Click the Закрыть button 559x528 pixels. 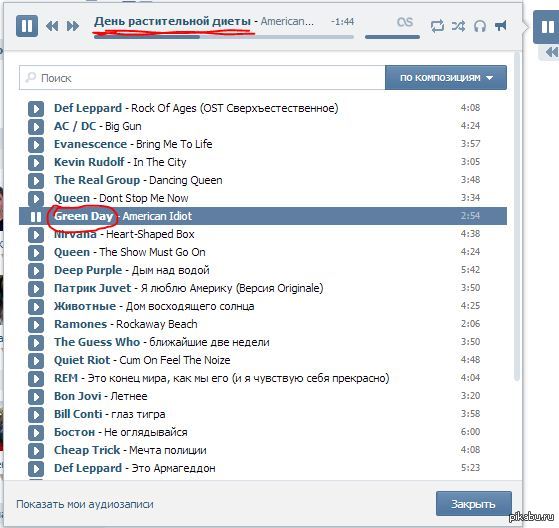[x=474, y=504]
